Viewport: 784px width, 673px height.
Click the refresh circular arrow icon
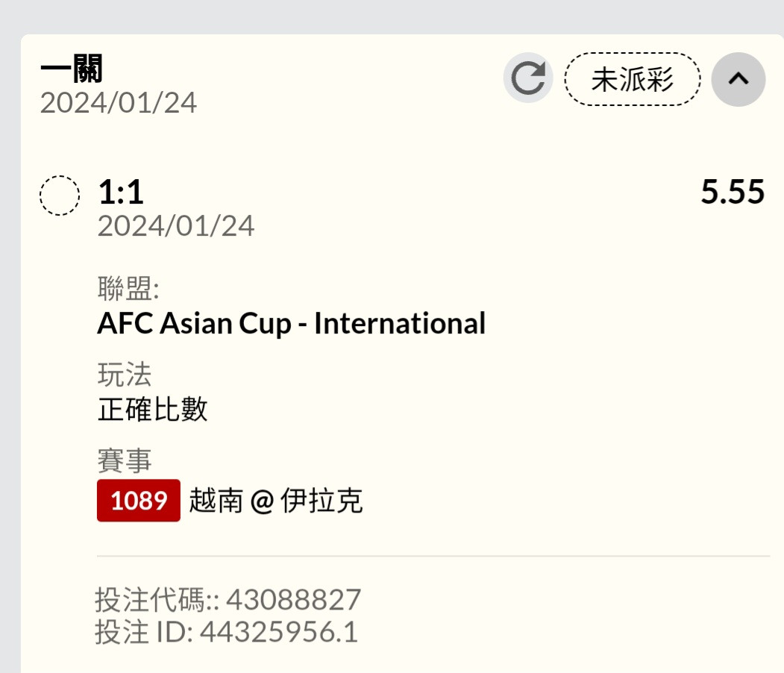click(x=528, y=78)
